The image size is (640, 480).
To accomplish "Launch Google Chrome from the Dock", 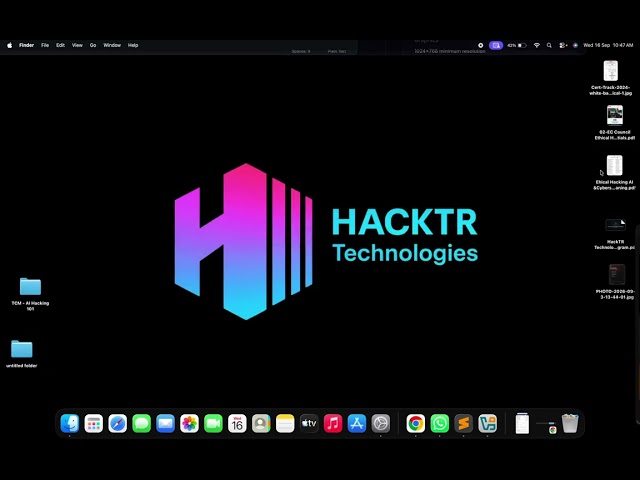I will (x=416, y=423).
